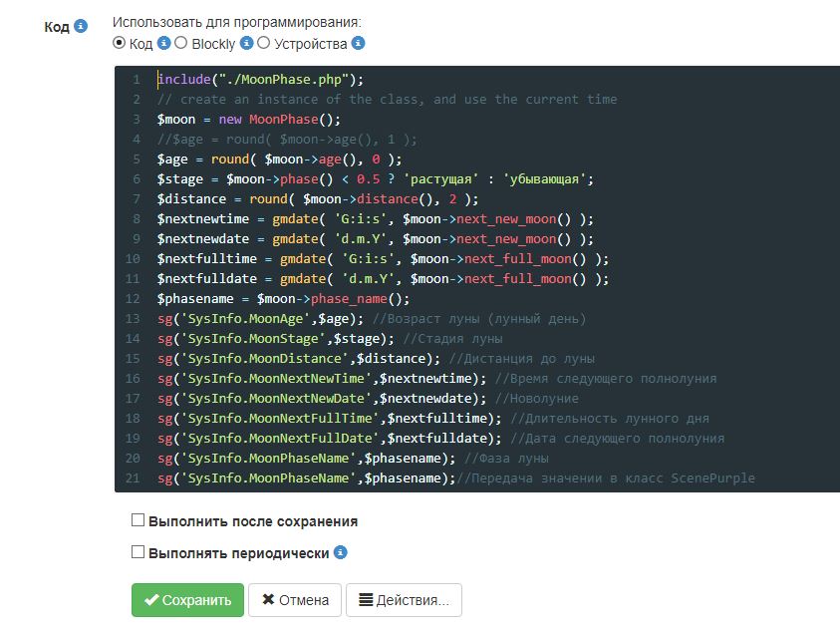Screen dimensions: 840x635
Task: Click the info icon next to Blockly option
Action: click(x=247, y=45)
